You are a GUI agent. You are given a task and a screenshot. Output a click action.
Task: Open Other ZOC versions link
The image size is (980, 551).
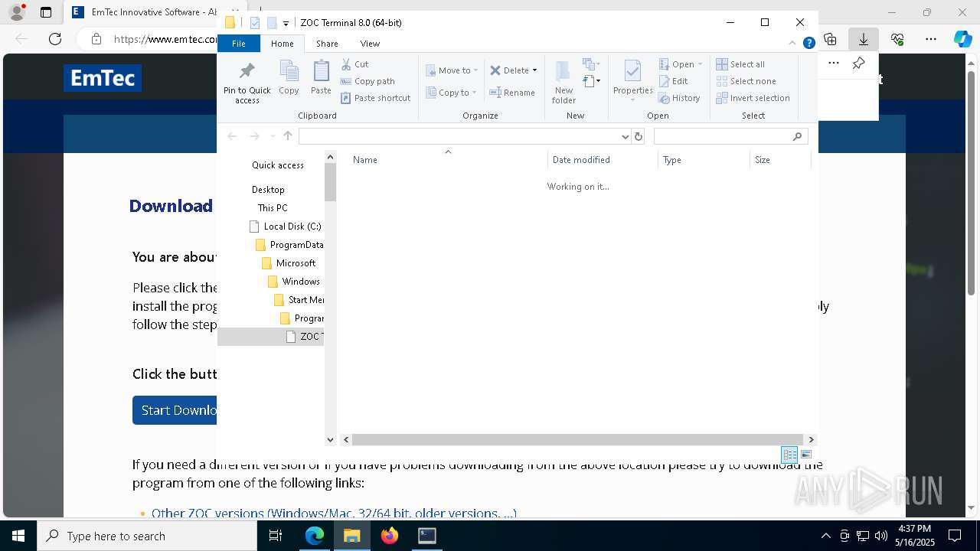pyautogui.click(x=334, y=513)
